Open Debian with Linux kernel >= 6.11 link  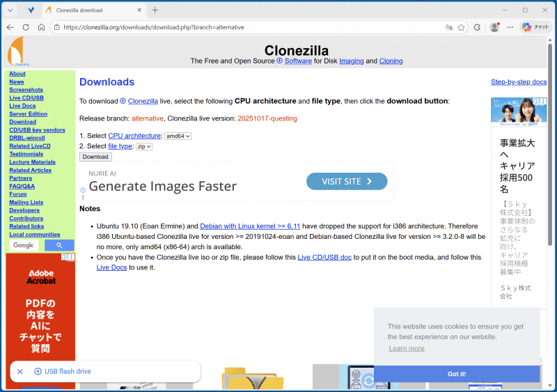click(x=250, y=226)
